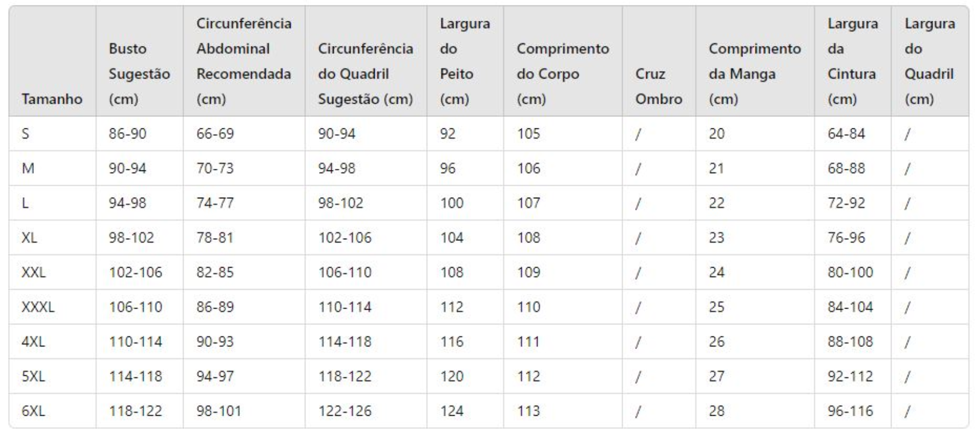Select hip value 106-110 in XXL row
This screenshot has height=437, width=980.
[345, 272]
